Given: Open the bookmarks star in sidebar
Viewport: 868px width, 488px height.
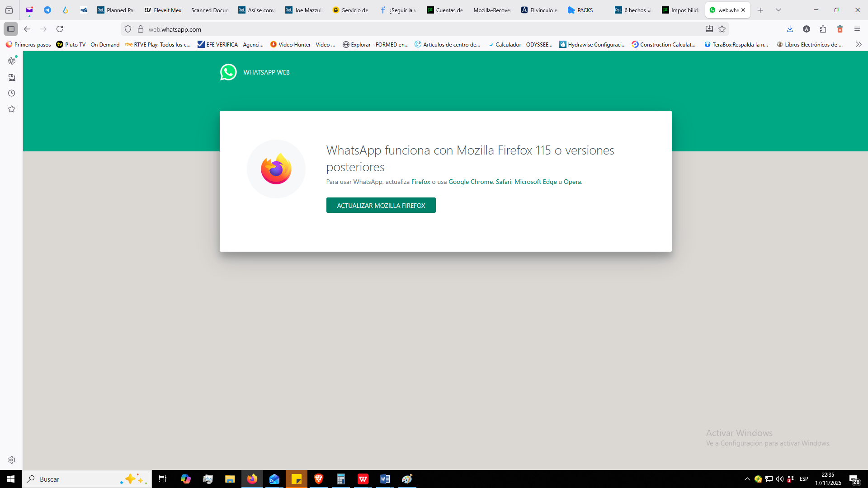Looking at the screenshot, I should click(x=12, y=109).
